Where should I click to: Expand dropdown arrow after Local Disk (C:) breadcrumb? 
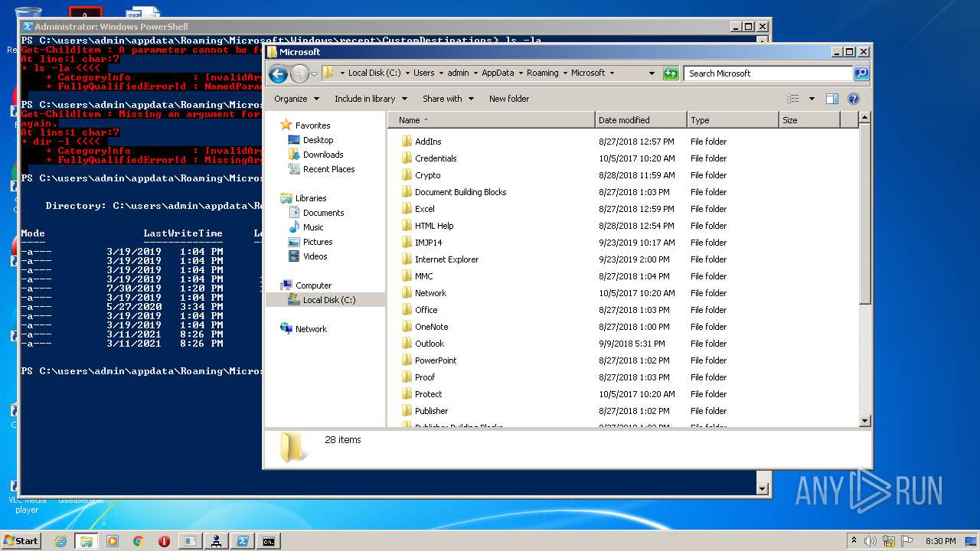[407, 73]
